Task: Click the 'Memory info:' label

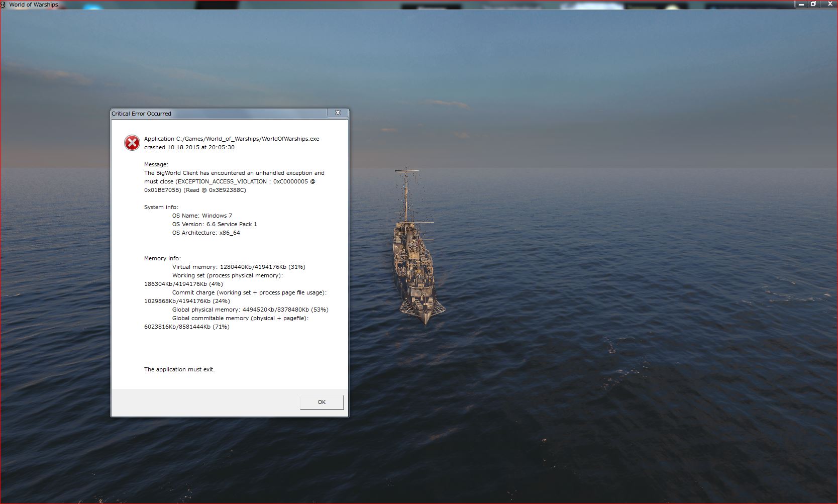Action: pyautogui.click(x=162, y=258)
